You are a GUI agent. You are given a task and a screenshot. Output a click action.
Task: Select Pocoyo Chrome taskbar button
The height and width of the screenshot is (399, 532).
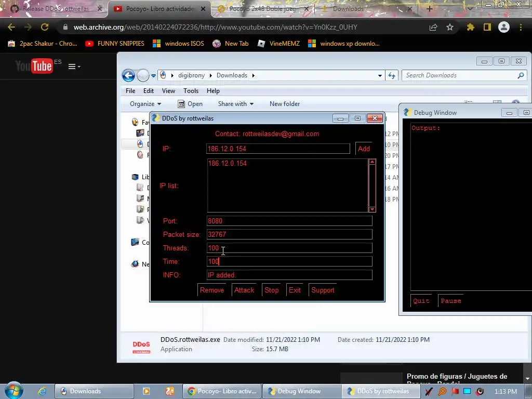(x=222, y=391)
